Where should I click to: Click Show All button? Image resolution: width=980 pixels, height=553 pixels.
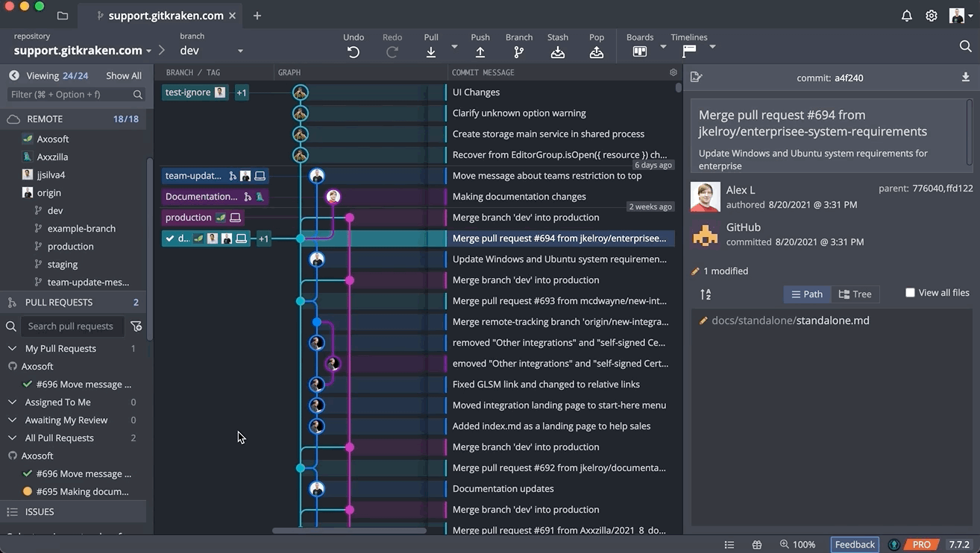point(124,75)
